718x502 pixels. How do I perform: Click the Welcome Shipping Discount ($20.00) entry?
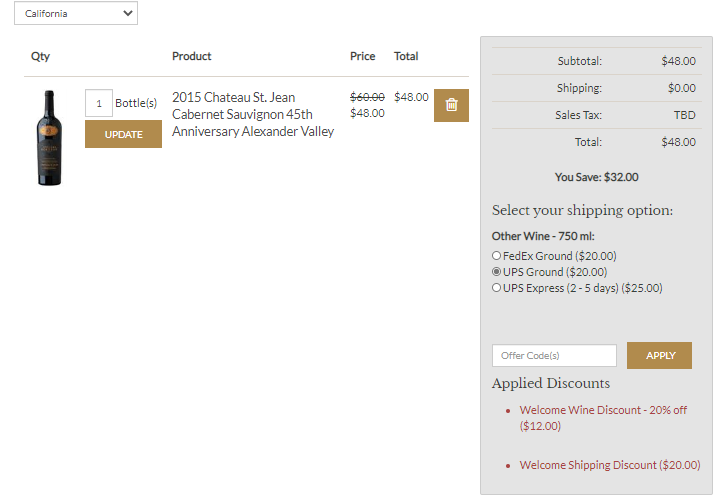(x=609, y=465)
